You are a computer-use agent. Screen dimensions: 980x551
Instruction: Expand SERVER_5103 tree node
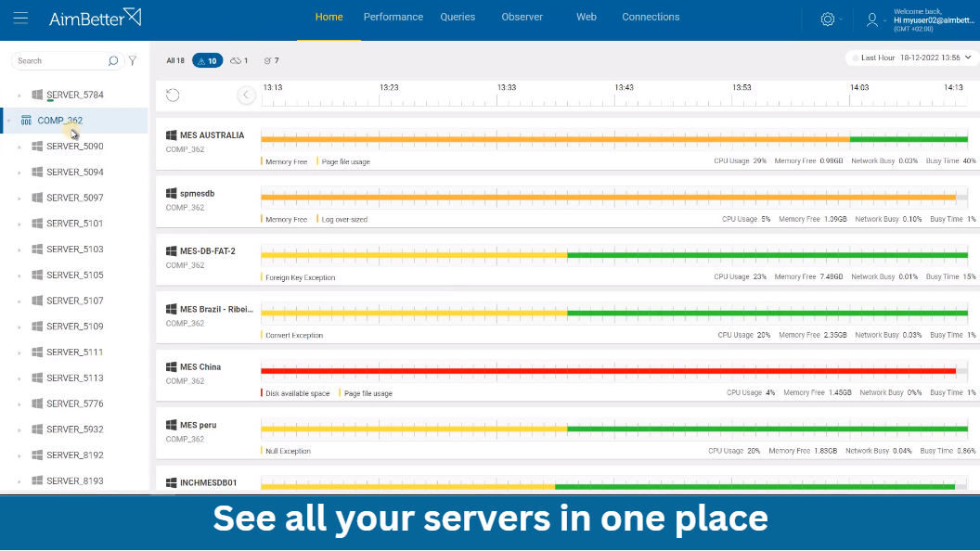pos(19,250)
